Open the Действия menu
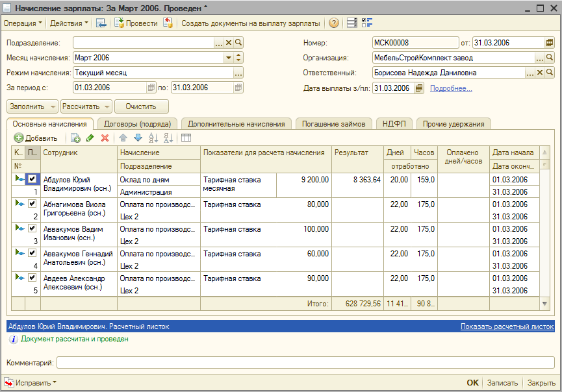This screenshot has height=392, width=562. coord(70,23)
